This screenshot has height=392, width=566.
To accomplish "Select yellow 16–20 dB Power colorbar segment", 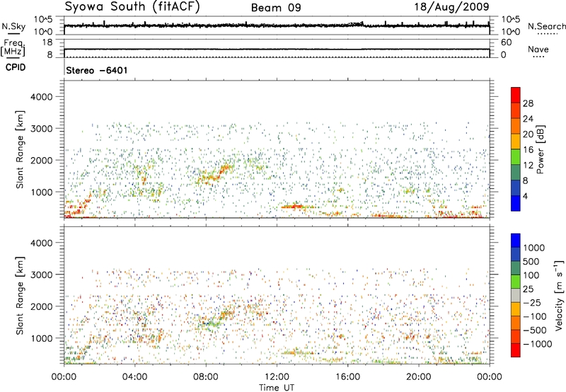I will [x=516, y=141].
